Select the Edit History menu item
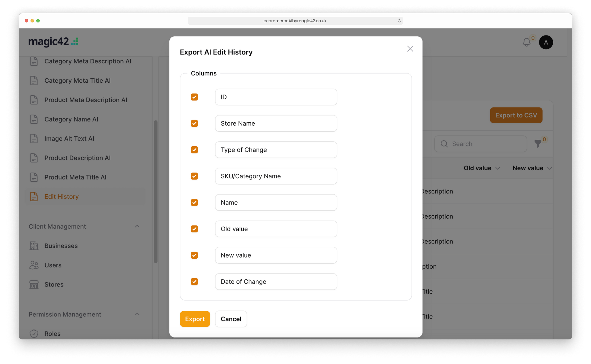The image size is (591, 364). tap(62, 196)
